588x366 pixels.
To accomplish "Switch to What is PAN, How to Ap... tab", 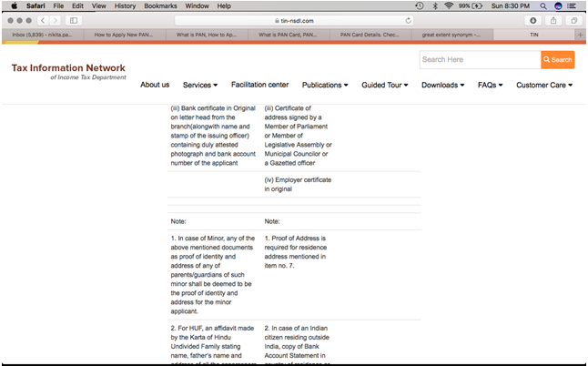I will [207, 35].
